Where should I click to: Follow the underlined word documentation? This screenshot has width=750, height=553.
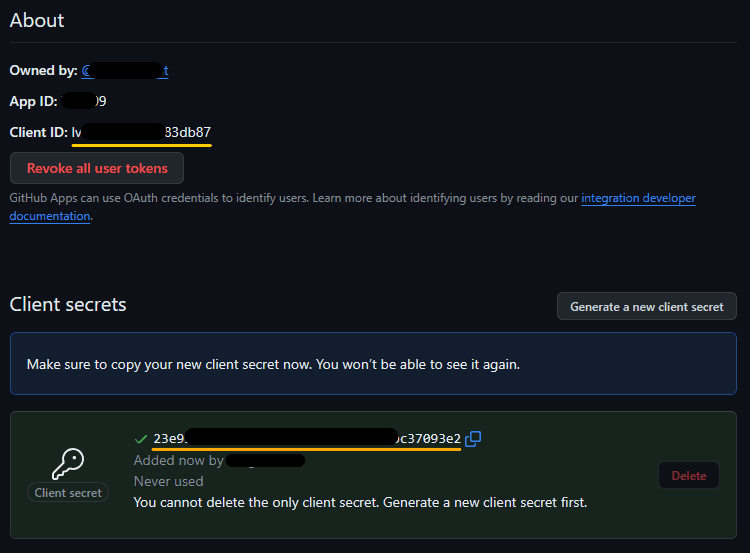click(x=50, y=216)
